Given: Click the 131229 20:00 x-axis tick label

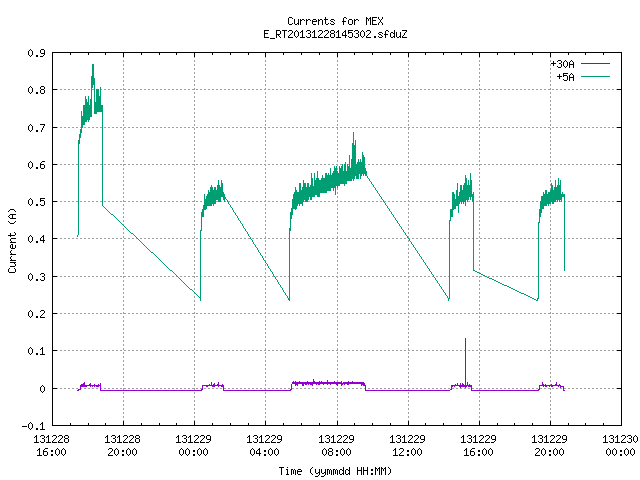Looking at the screenshot, I should 549,446.
